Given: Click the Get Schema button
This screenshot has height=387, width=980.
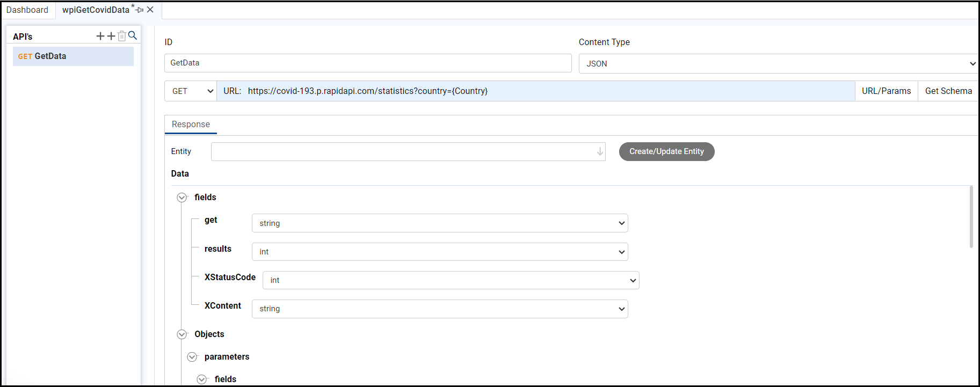Looking at the screenshot, I should click(x=948, y=91).
